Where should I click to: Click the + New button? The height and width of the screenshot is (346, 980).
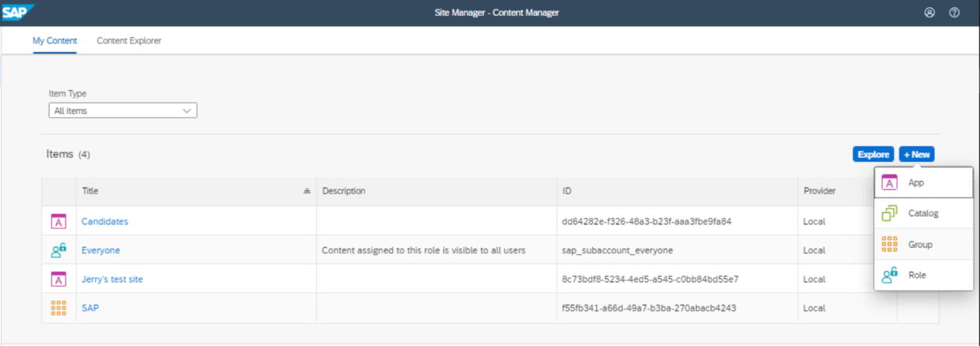pos(917,155)
